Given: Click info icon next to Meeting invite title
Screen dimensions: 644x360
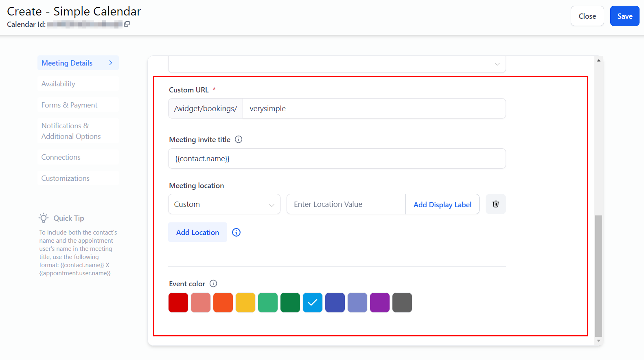Looking at the screenshot, I should (239, 139).
